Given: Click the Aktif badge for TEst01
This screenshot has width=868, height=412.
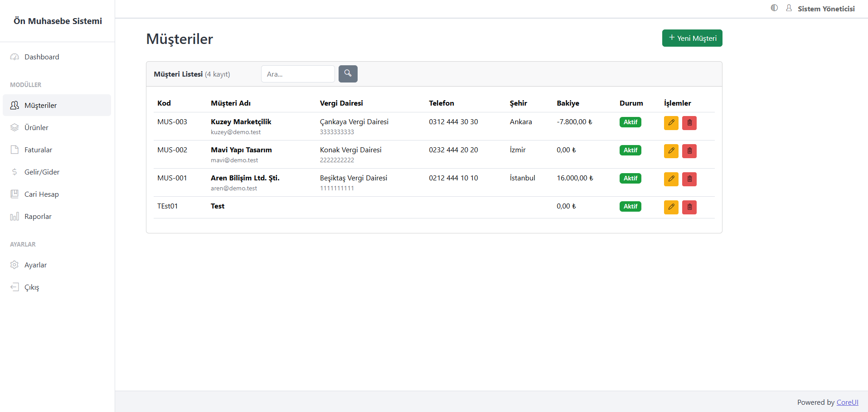Looking at the screenshot, I should point(630,206).
